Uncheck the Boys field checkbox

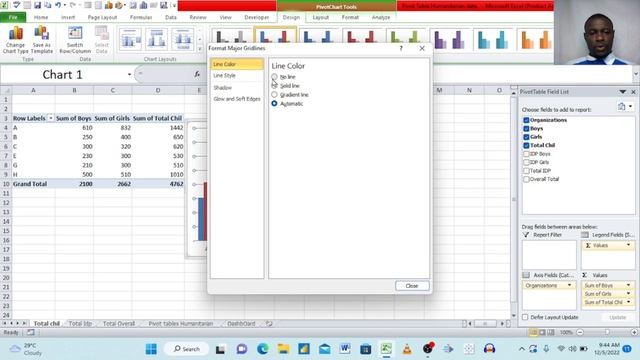526,129
